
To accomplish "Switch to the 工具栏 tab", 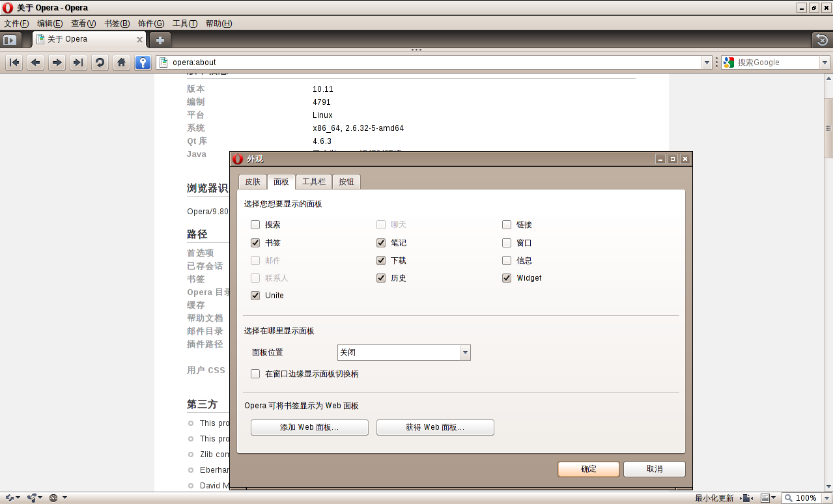I will (314, 182).
